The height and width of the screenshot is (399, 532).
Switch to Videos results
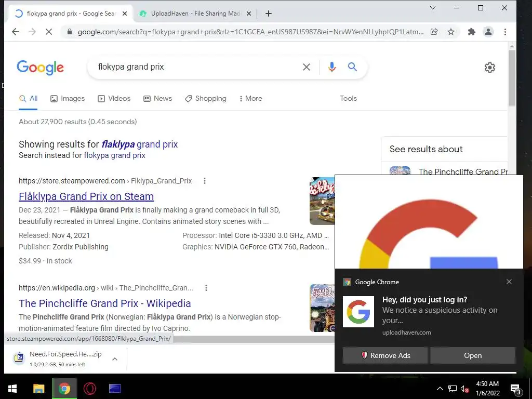[x=114, y=98]
